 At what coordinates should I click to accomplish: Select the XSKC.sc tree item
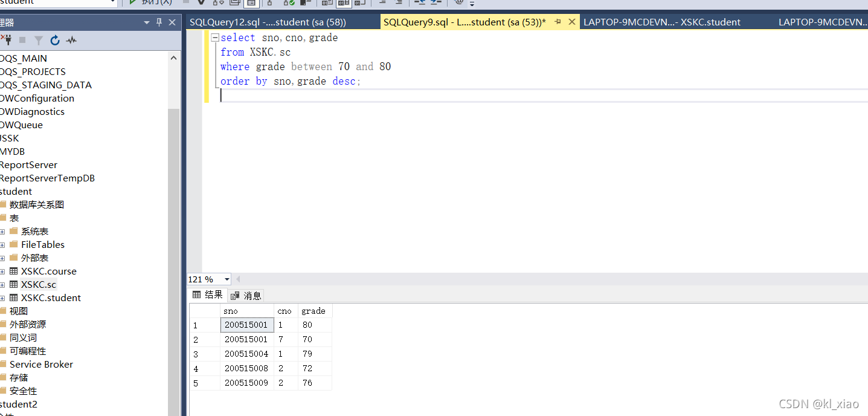39,285
